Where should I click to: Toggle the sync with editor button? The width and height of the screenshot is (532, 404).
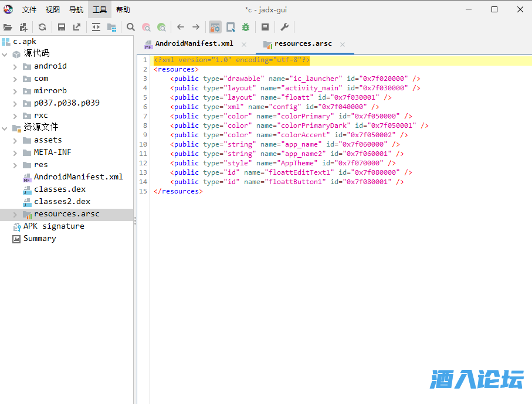[96, 27]
